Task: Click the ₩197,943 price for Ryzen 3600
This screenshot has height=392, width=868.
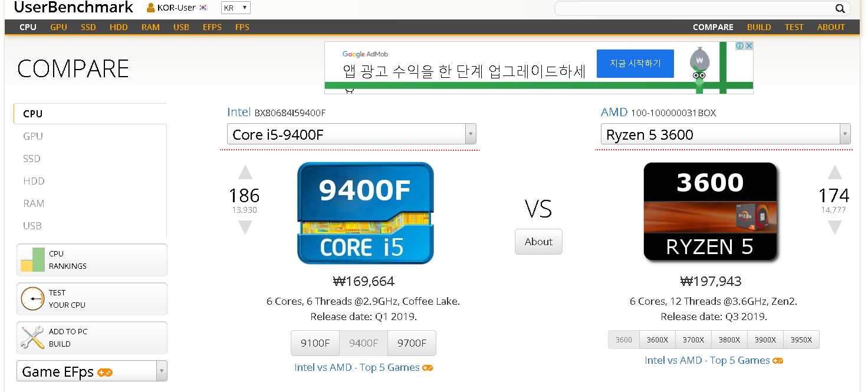Action: pyautogui.click(x=711, y=281)
